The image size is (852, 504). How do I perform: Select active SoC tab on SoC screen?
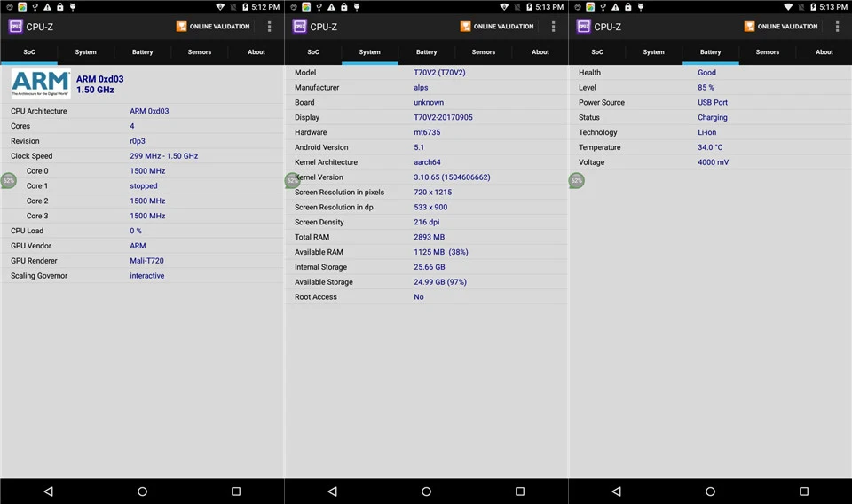tap(28, 52)
